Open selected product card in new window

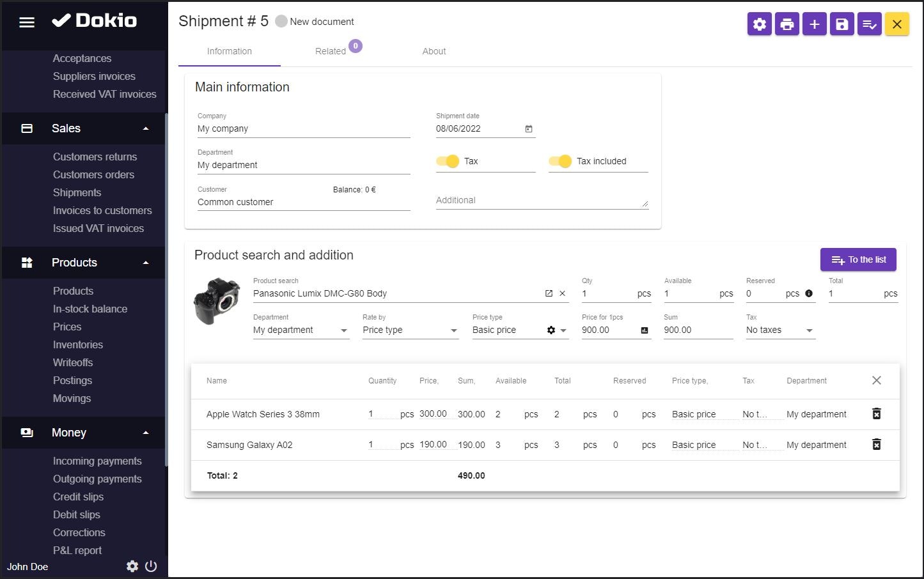coord(549,293)
